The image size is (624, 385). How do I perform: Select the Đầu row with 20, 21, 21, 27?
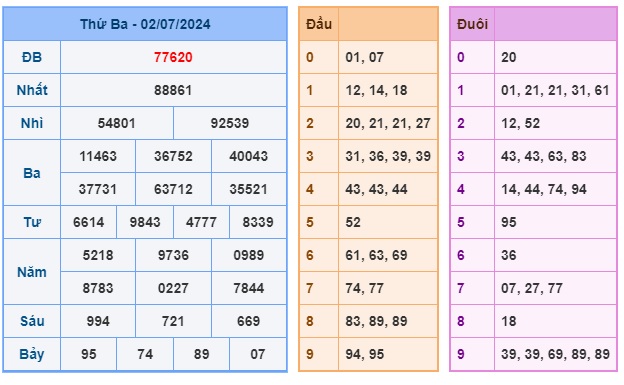click(369, 123)
